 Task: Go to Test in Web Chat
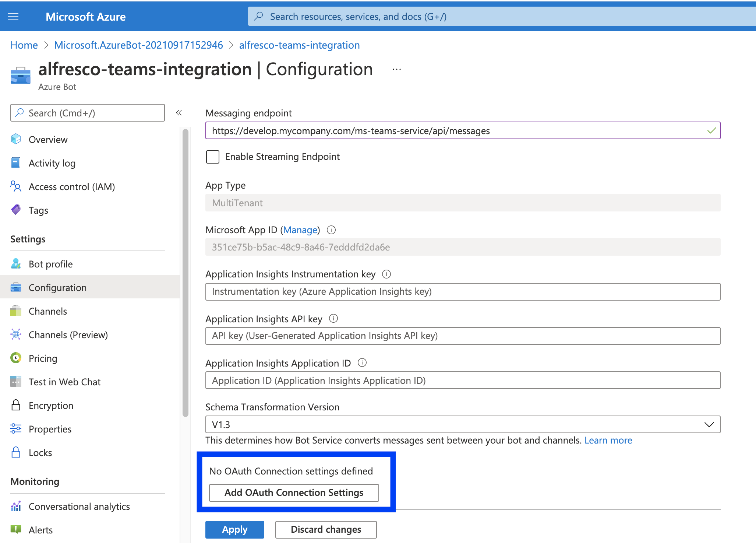pyautogui.click(x=64, y=382)
